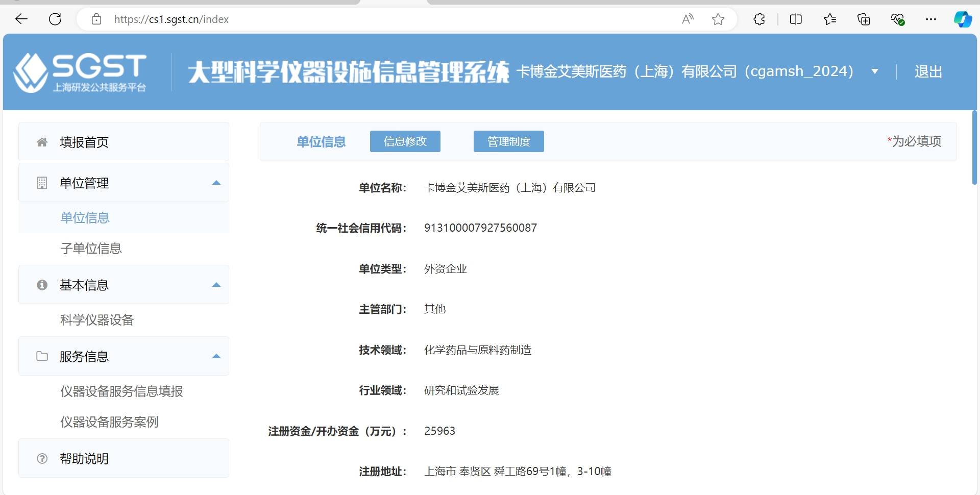This screenshot has width=980, height=495.
Task: Click the browser back arrow
Action: [21, 19]
